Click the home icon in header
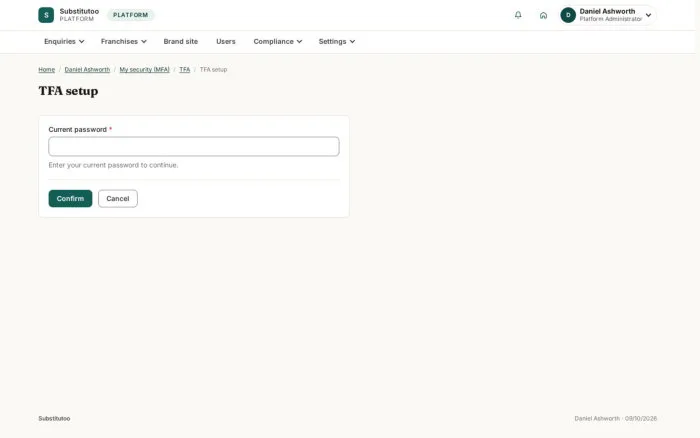Screen dimensions: 700x438 pos(543,15)
